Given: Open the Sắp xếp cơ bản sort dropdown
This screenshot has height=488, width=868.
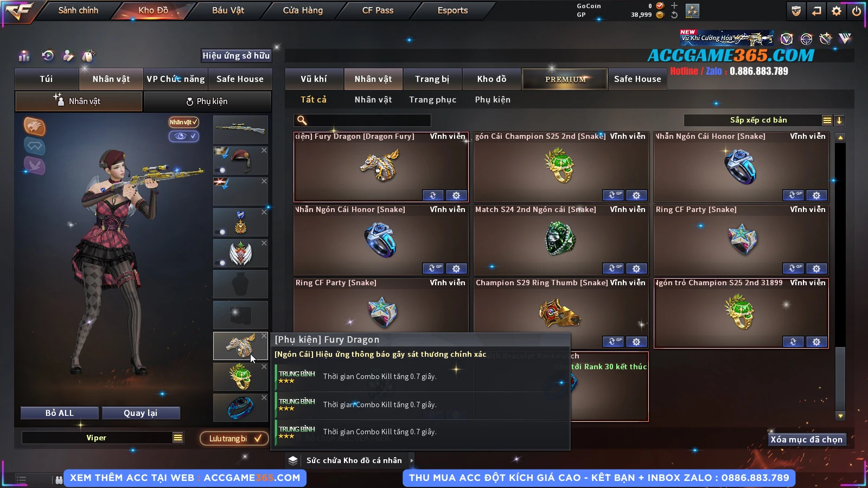Looking at the screenshot, I should (x=758, y=120).
